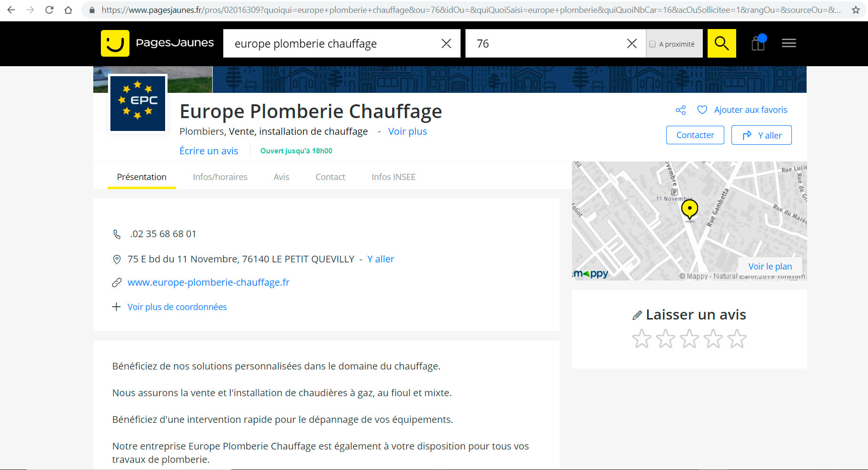The height and width of the screenshot is (470, 868).
Task: Open the Contact tab
Action: coord(330,177)
